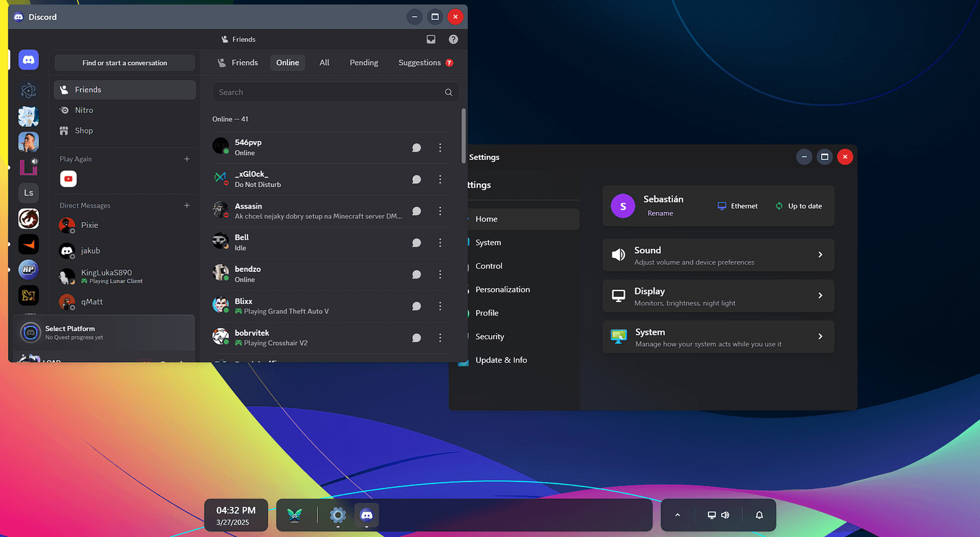Click the volume speaker icon in system tray
Image resolution: width=980 pixels, height=537 pixels.
[725, 515]
